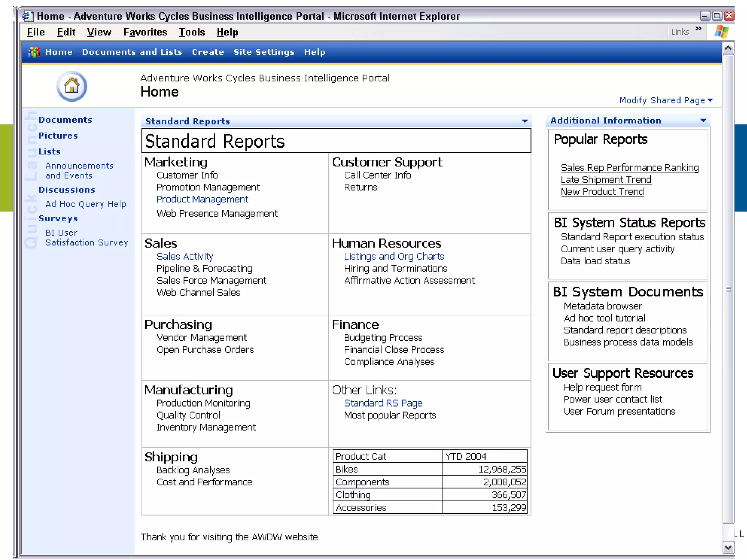
Task: Click the Windows flag logo icon
Action: pos(721,32)
